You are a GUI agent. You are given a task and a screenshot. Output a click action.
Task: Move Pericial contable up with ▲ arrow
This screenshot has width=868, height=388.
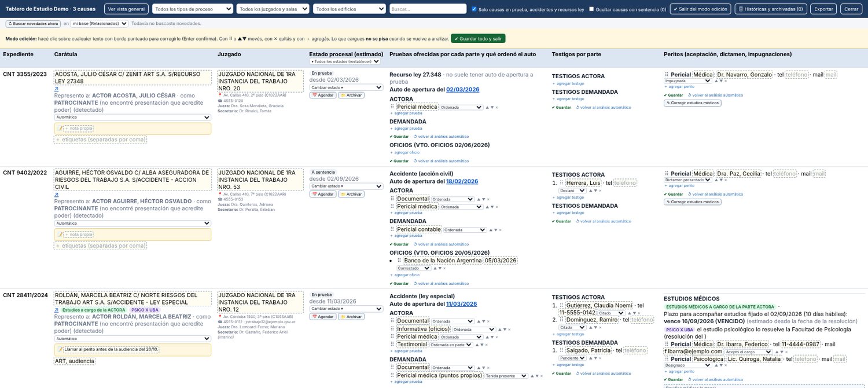click(x=491, y=230)
